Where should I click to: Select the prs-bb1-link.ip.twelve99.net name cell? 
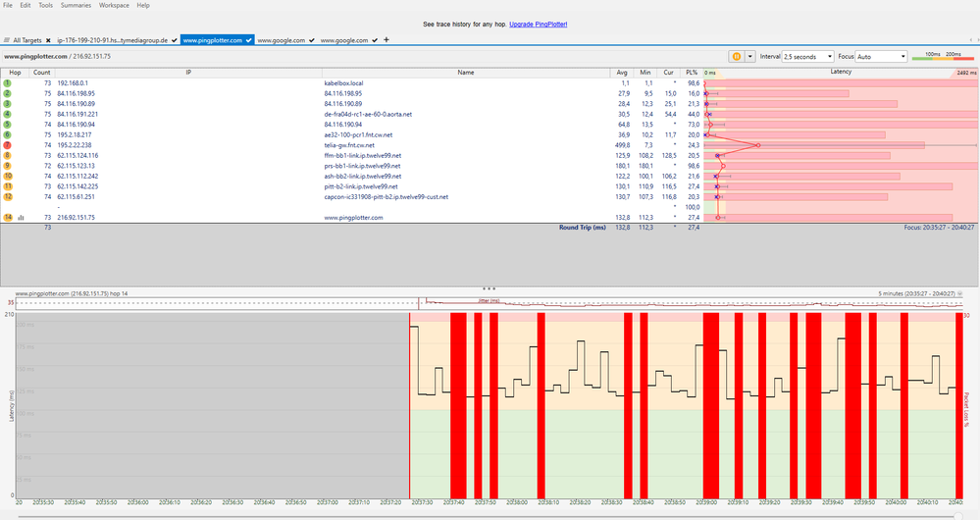[363, 166]
